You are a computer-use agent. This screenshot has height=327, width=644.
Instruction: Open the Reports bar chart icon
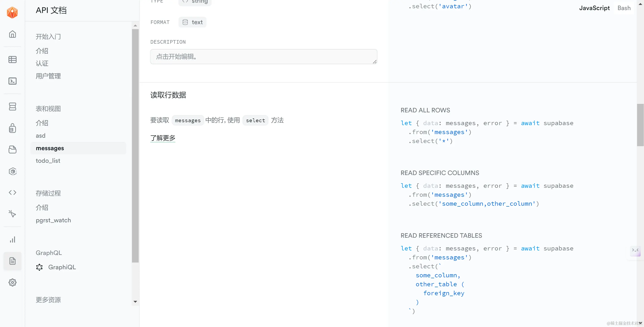click(x=13, y=240)
